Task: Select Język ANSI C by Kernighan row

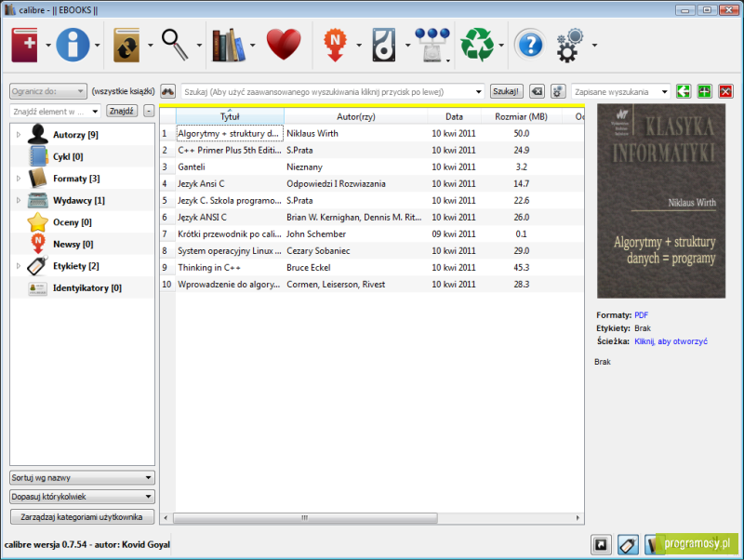Action: (371, 218)
